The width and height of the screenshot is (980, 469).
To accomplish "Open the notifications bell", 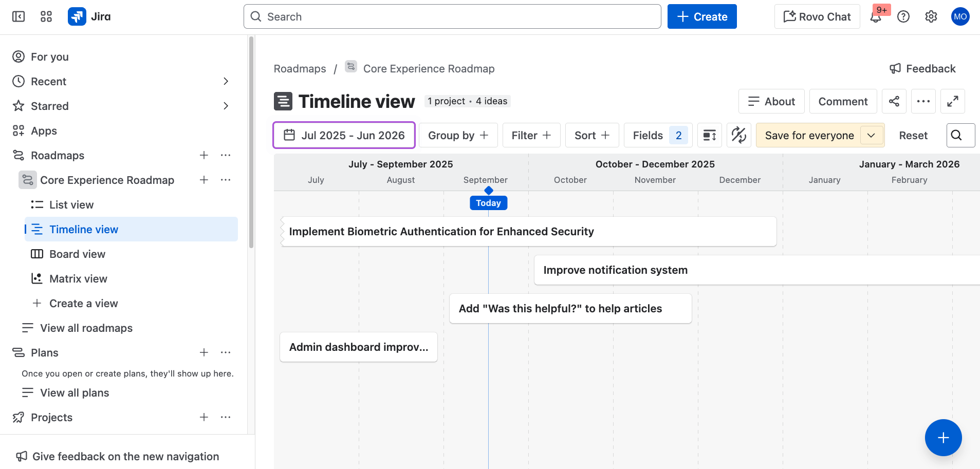I will point(876,17).
